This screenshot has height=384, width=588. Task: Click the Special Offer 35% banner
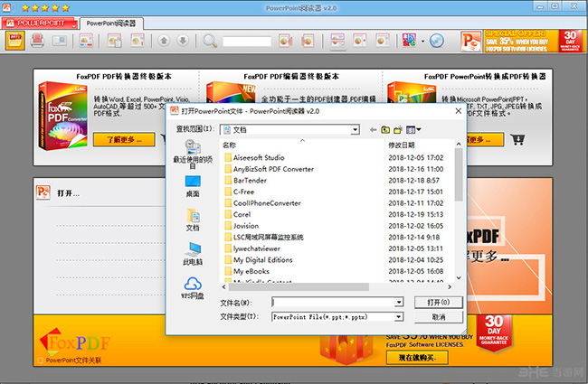521,42
